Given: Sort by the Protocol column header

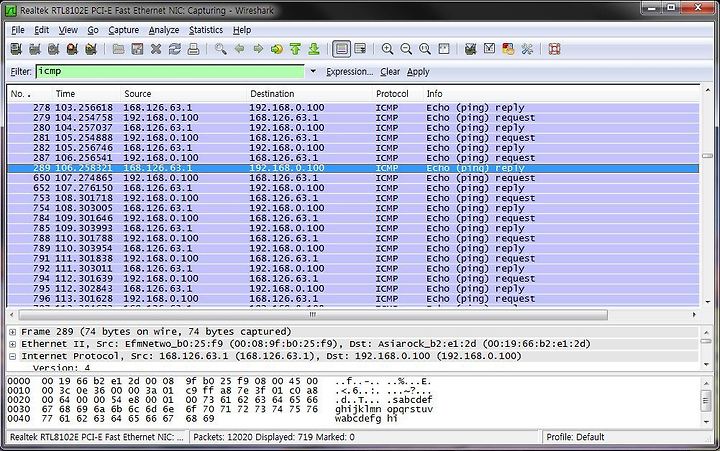Looking at the screenshot, I should (x=397, y=94).
